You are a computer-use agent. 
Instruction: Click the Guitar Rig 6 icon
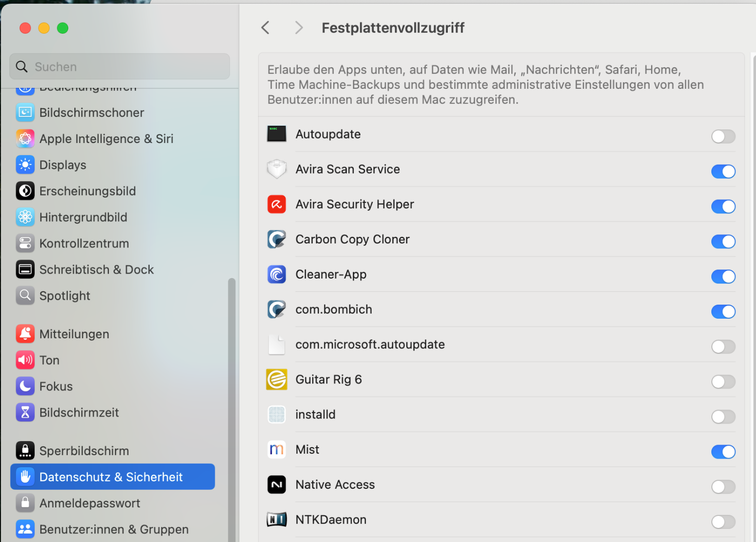[277, 379]
